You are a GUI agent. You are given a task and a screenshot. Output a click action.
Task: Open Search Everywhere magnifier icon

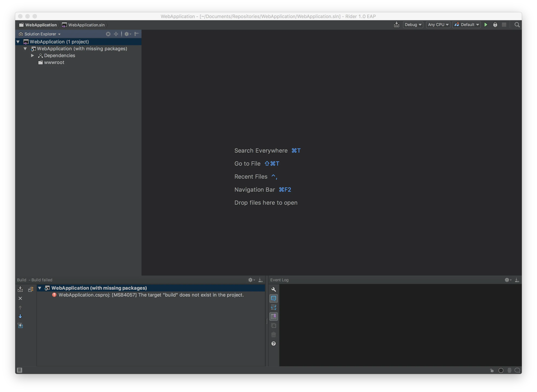pos(517,25)
